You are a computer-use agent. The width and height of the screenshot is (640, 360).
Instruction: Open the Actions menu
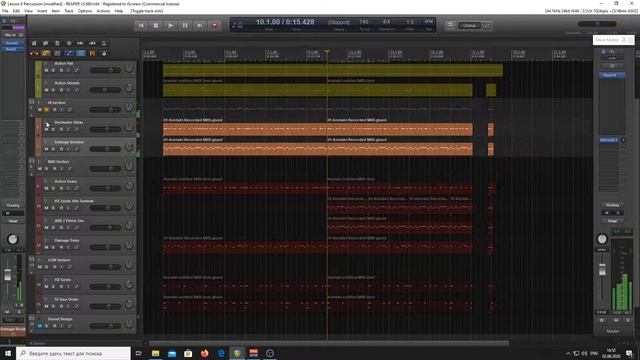click(x=103, y=11)
